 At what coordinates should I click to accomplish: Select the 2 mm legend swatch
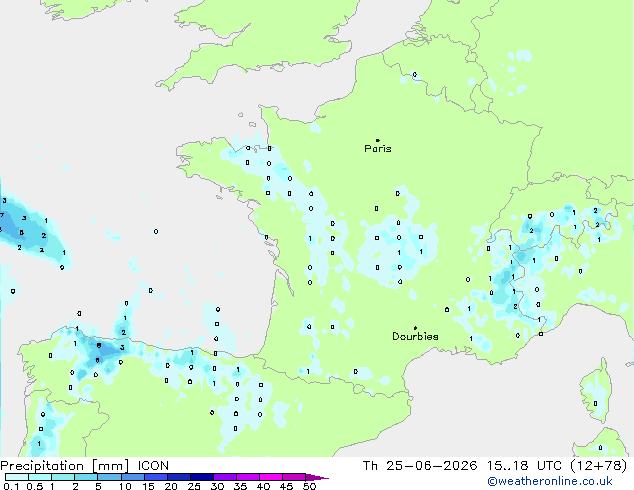tap(86, 477)
